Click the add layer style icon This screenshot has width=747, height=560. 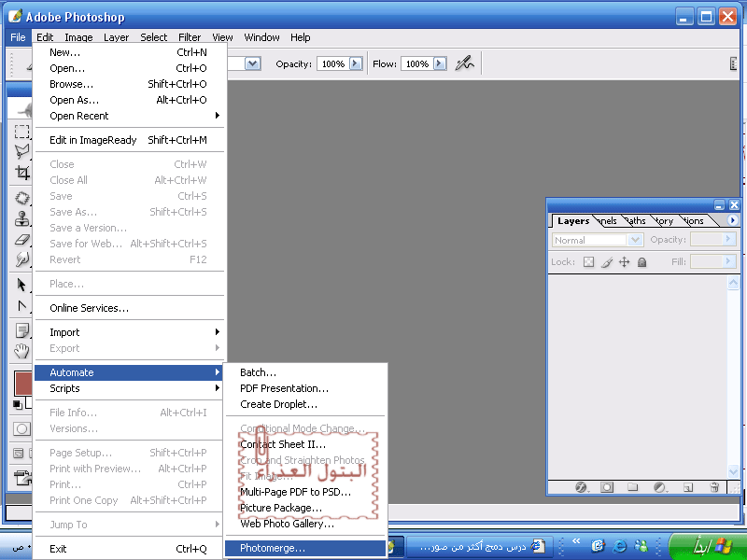(x=581, y=487)
